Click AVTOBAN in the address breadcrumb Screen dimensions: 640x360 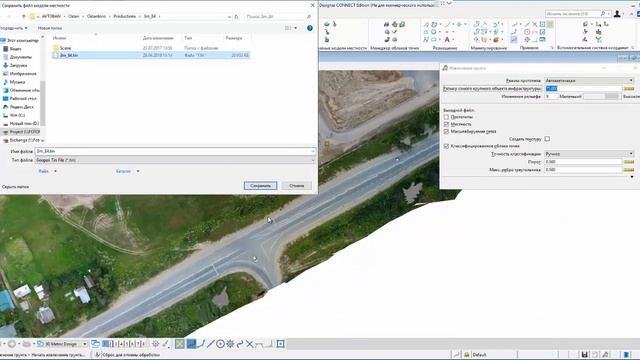click(51, 16)
